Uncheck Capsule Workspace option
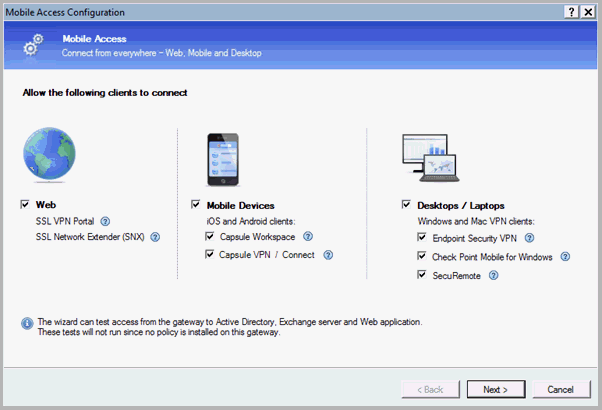Image resolution: width=602 pixels, height=410 pixels. click(x=210, y=237)
